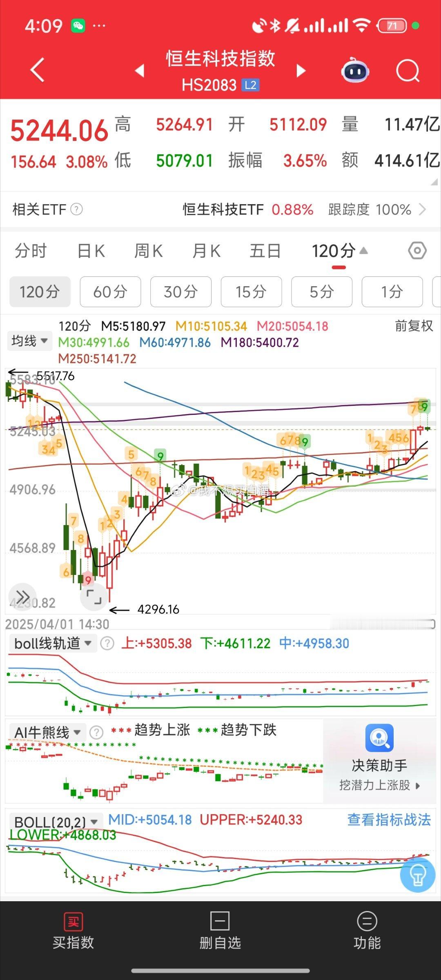Screen dimensions: 441x980
Task: Select the 30分 period button
Action: (181, 292)
